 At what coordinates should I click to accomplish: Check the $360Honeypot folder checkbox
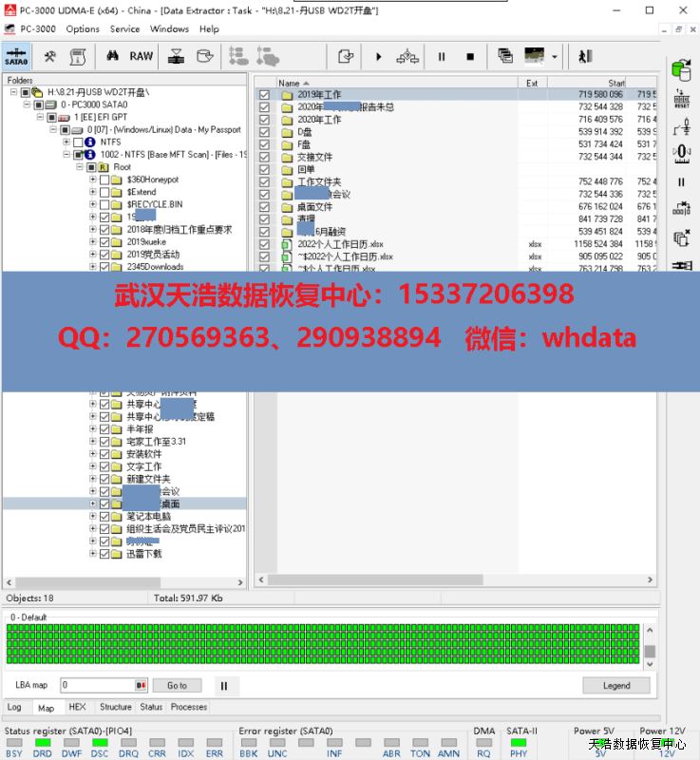pyautogui.click(x=104, y=180)
